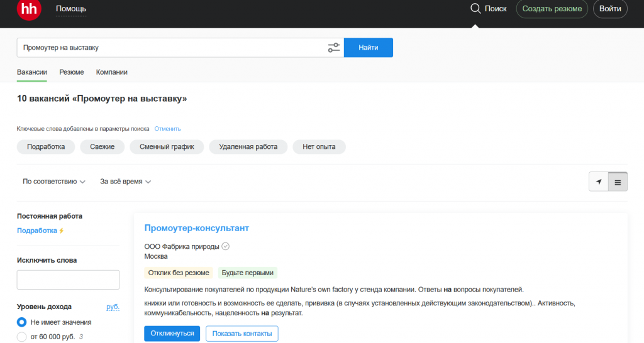
Task: Click the hh logo icon
Action: tap(29, 9)
